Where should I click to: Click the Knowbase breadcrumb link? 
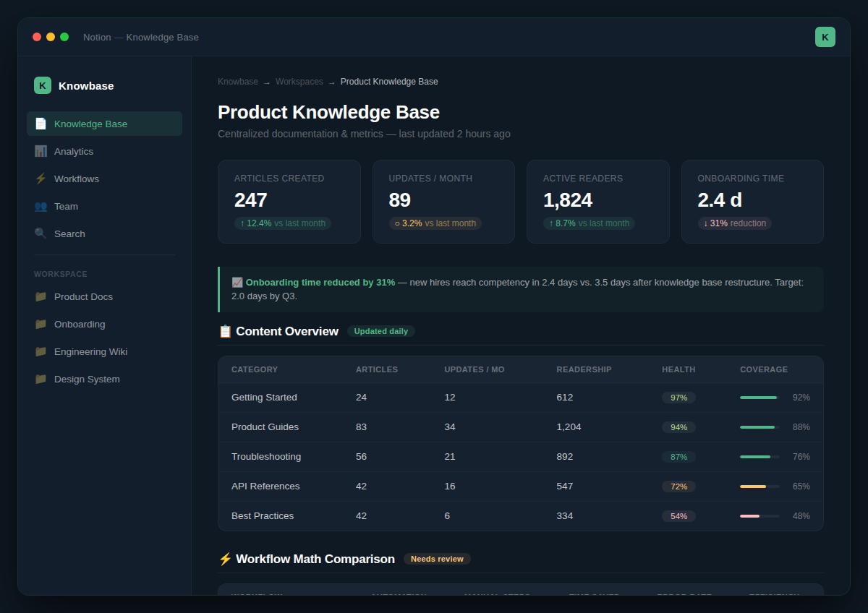click(x=238, y=82)
